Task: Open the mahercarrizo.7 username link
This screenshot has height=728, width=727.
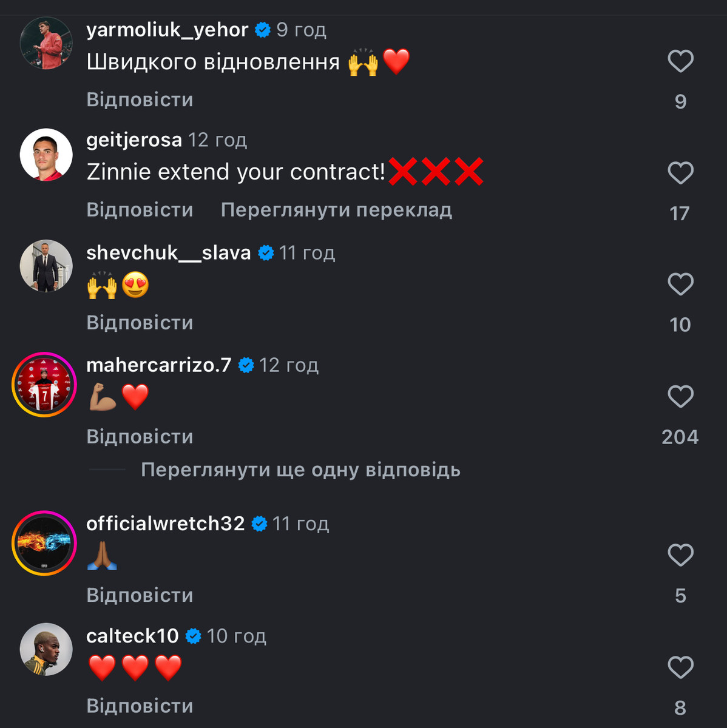Action: click(159, 365)
